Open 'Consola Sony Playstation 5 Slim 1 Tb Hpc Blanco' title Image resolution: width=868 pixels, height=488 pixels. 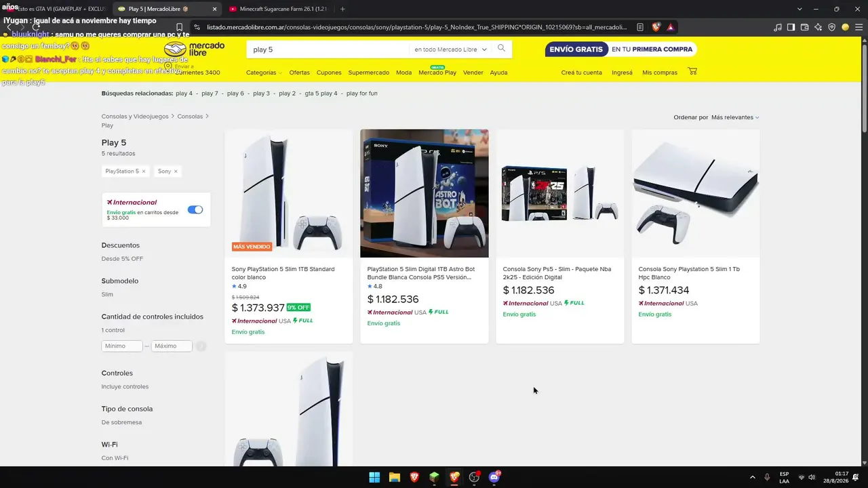click(x=689, y=273)
